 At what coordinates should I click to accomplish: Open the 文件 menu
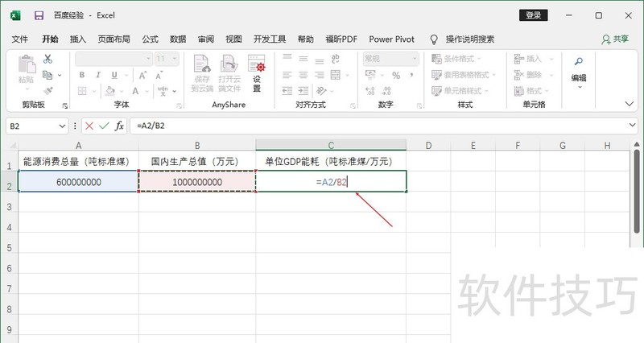tap(19, 39)
